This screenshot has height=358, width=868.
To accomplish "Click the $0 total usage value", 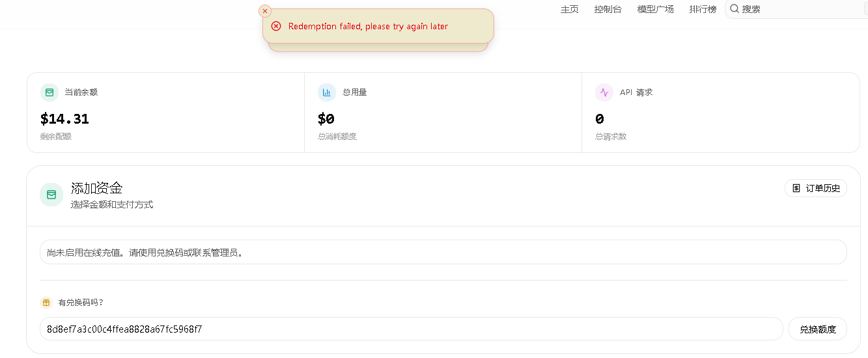I will tap(326, 119).
